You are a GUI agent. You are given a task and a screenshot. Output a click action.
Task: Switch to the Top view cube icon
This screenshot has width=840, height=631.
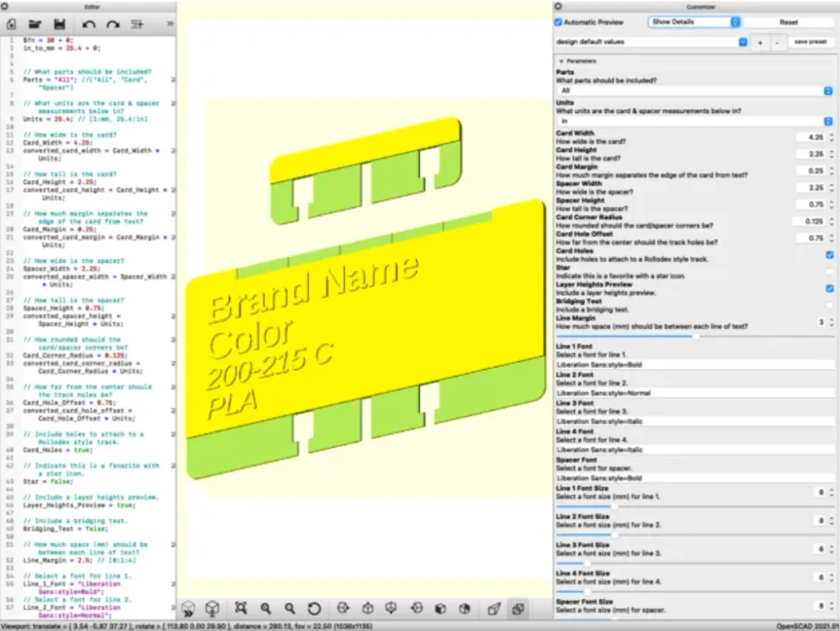tap(368, 609)
